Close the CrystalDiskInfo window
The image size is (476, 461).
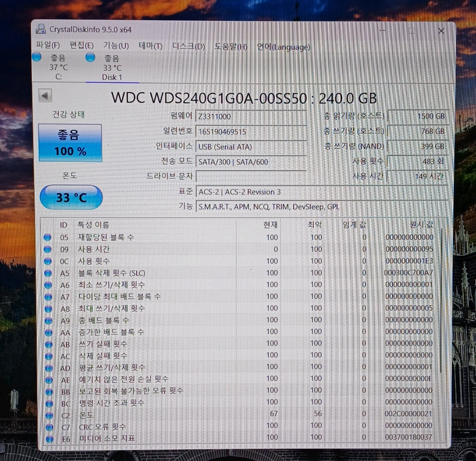[441, 31]
